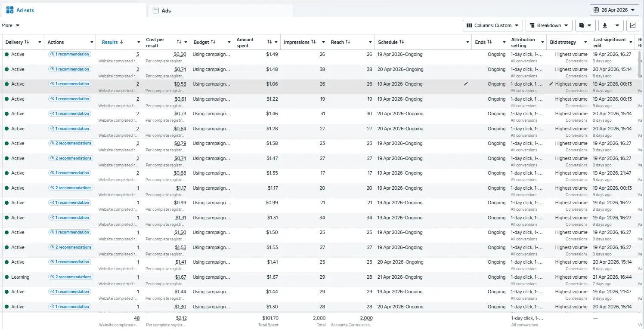
Task: Sort by the Ends column arrows
Action: coord(489,42)
